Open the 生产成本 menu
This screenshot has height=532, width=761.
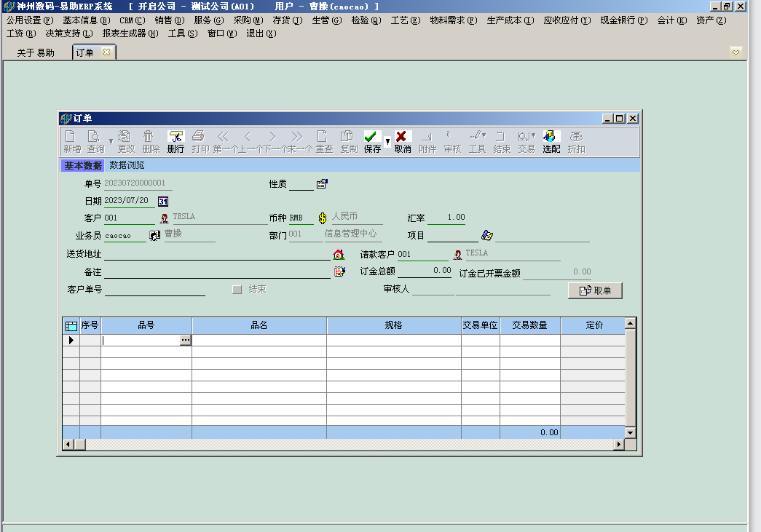(x=510, y=20)
